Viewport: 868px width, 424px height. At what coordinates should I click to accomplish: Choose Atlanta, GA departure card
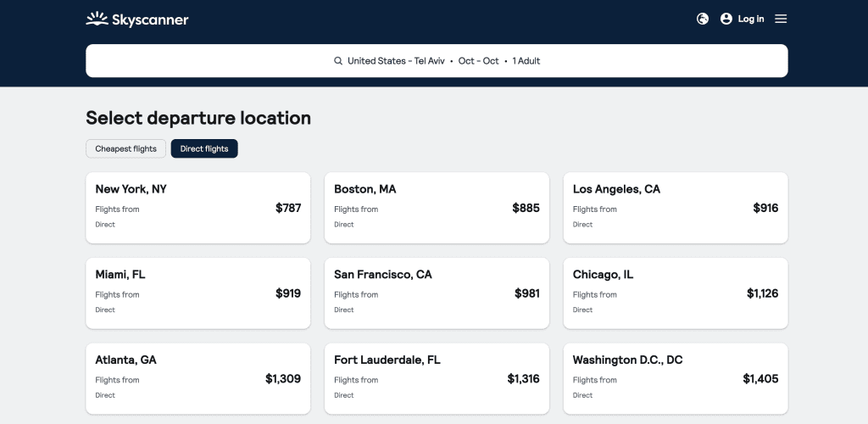click(x=198, y=378)
